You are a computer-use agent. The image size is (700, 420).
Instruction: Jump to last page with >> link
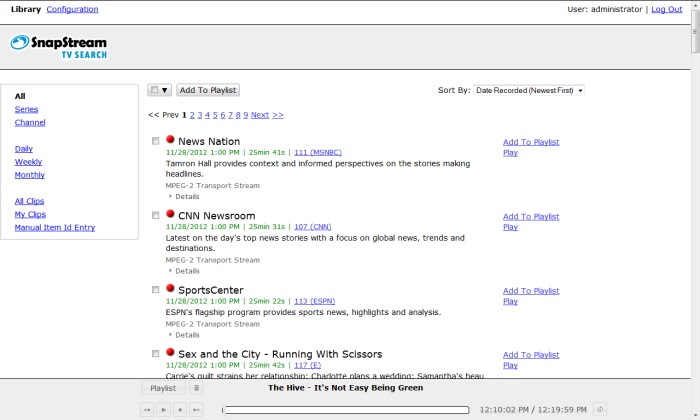278,115
